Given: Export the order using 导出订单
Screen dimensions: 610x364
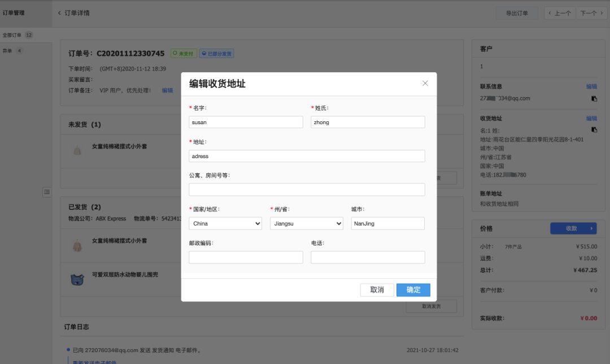Looking at the screenshot, I should pos(516,12).
